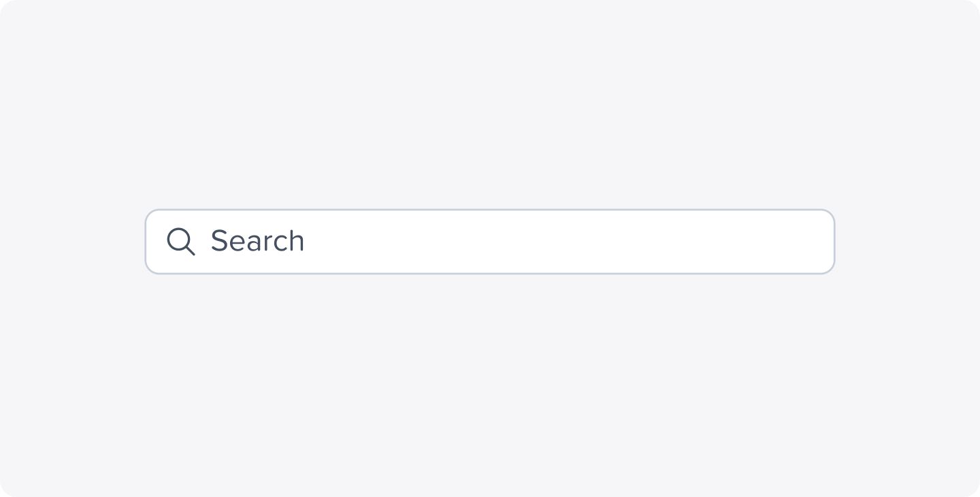Select the word Search in the field

pyautogui.click(x=257, y=241)
